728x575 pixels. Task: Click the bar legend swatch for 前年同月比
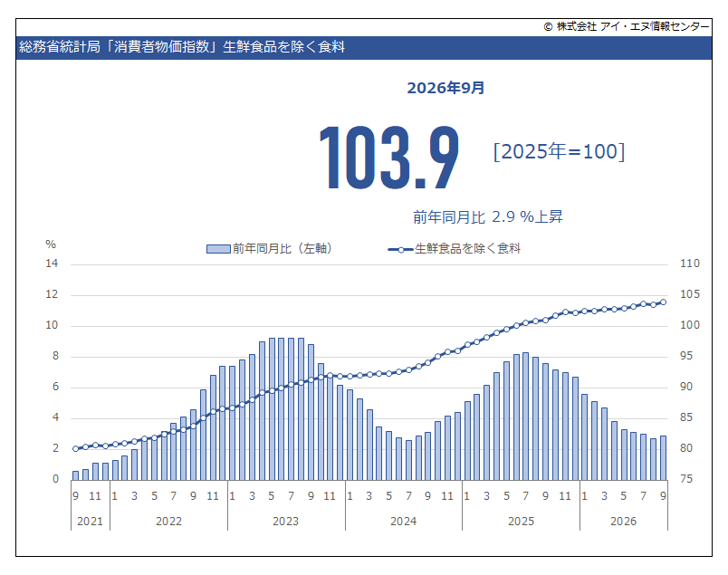click(x=218, y=249)
